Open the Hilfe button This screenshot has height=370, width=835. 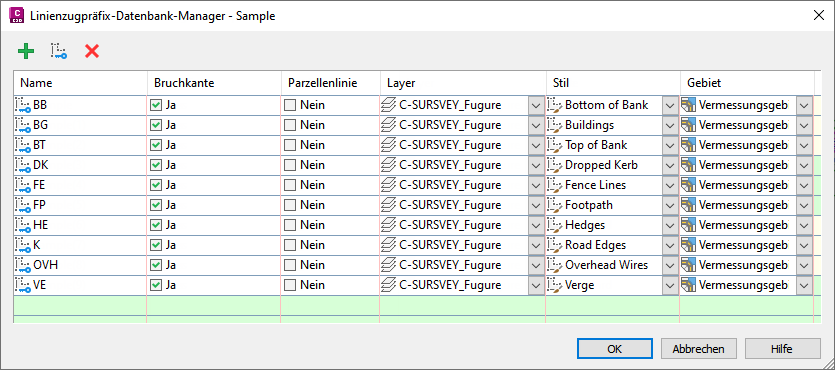782,349
